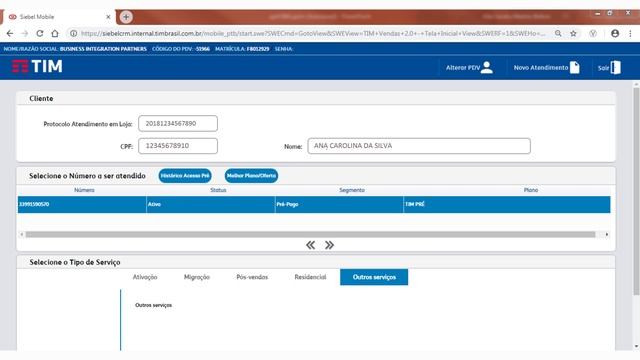Click horizontal scrollbar of number table
The image size is (640, 360).
click(x=310, y=234)
